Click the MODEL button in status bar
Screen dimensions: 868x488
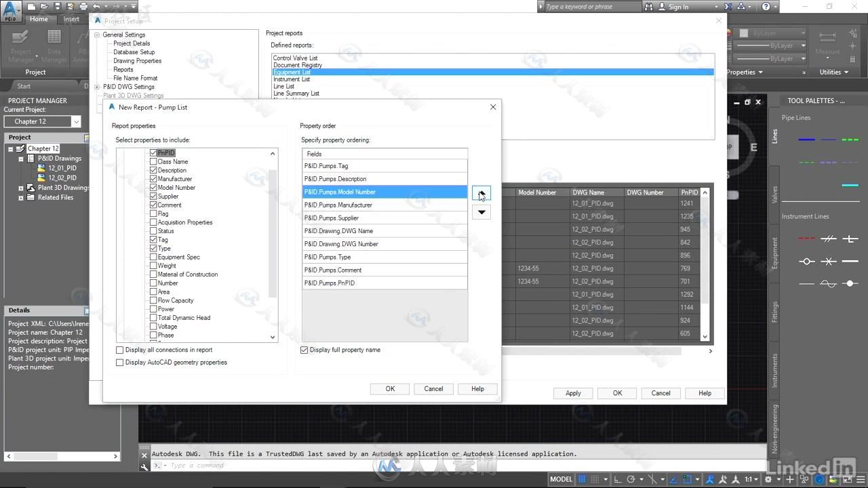(561, 479)
